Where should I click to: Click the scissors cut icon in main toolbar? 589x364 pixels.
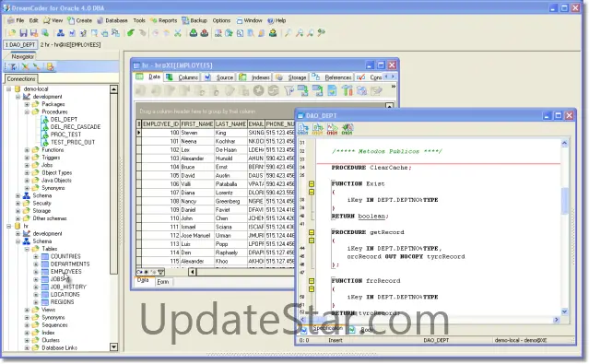[178, 33]
